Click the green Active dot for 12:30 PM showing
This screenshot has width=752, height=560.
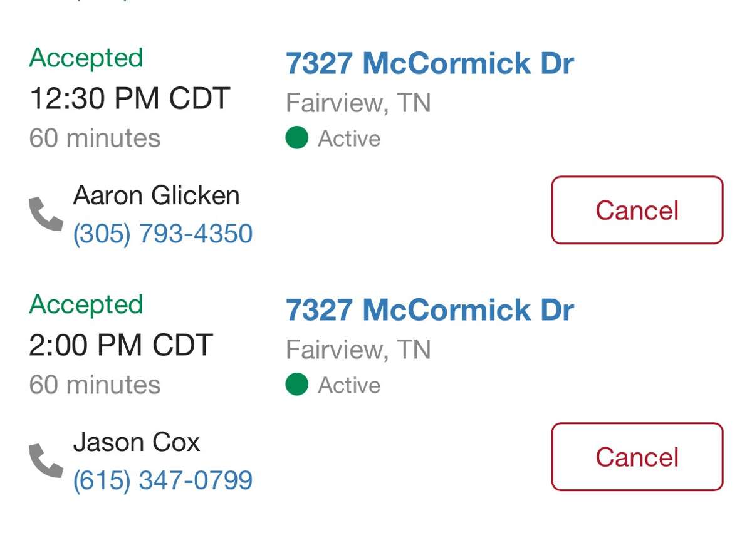[x=296, y=138]
